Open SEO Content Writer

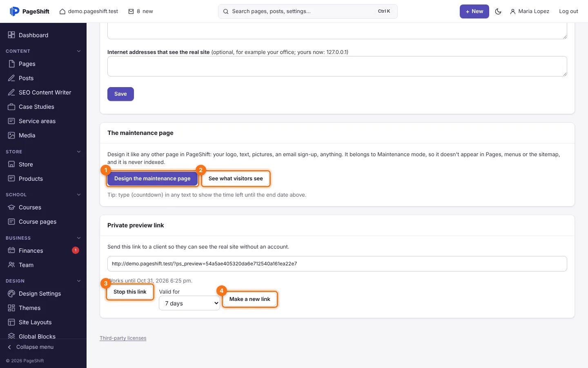[43, 92]
